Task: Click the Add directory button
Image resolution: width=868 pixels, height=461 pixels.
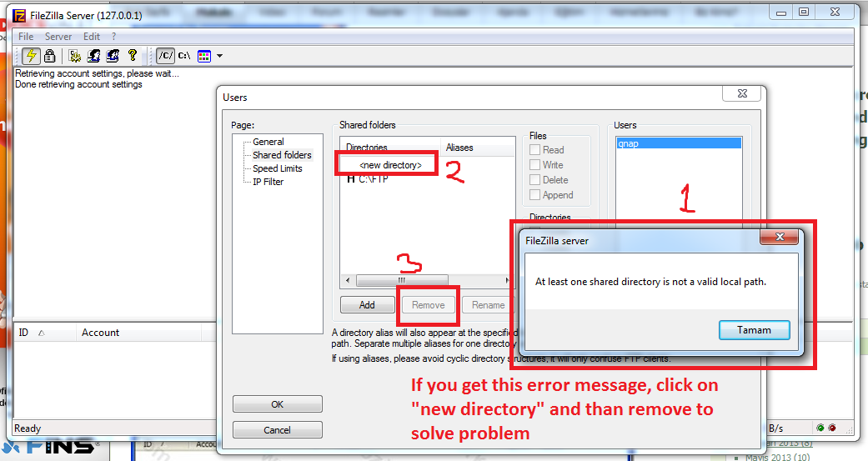Action: (x=367, y=305)
